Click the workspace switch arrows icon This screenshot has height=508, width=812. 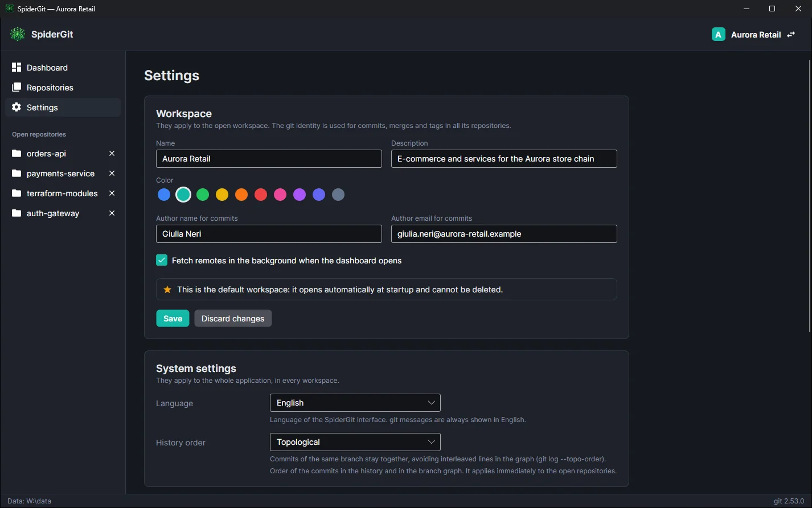(791, 35)
